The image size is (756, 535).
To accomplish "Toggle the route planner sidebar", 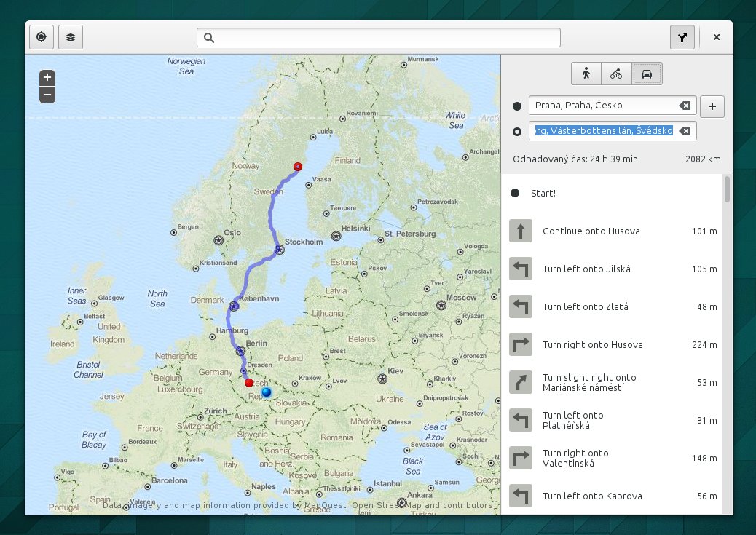I will [682, 37].
